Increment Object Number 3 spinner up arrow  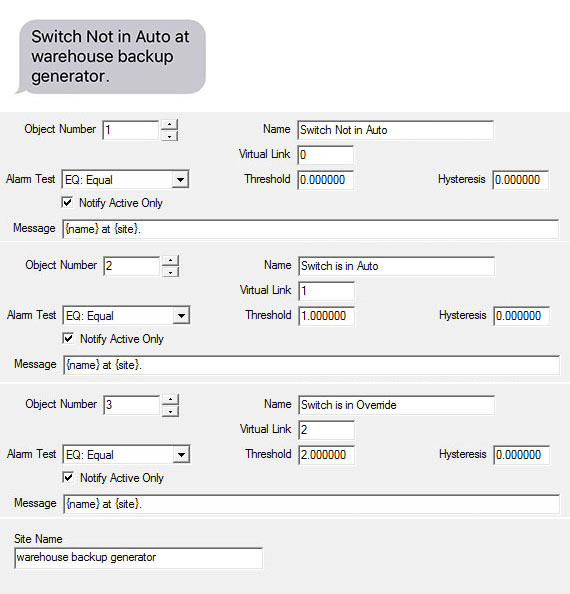pyautogui.click(x=170, y=400)
